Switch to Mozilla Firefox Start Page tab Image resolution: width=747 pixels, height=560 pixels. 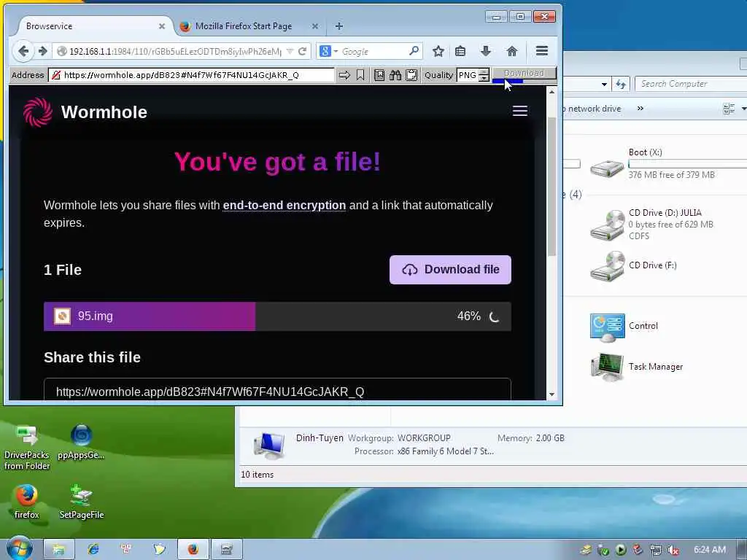click(248, 26)
